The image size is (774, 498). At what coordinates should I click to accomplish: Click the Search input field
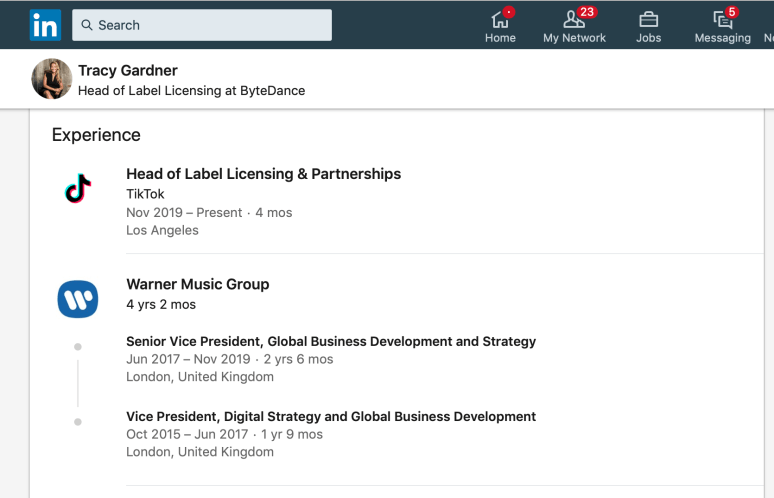(x=210, y=25)
